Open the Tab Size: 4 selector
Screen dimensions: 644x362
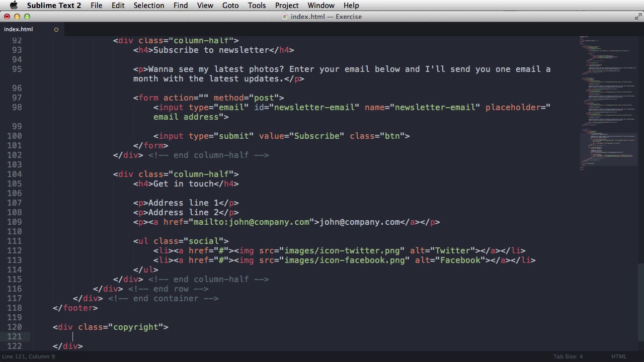coord(568,356)
